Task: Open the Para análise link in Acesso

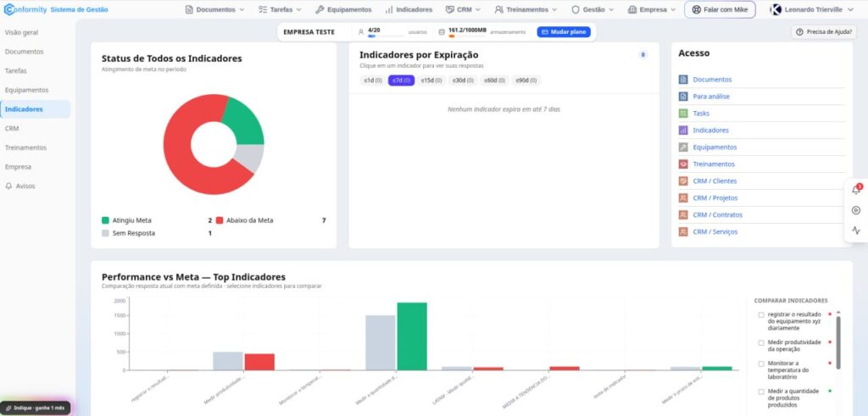Action: tap(711, 97)
